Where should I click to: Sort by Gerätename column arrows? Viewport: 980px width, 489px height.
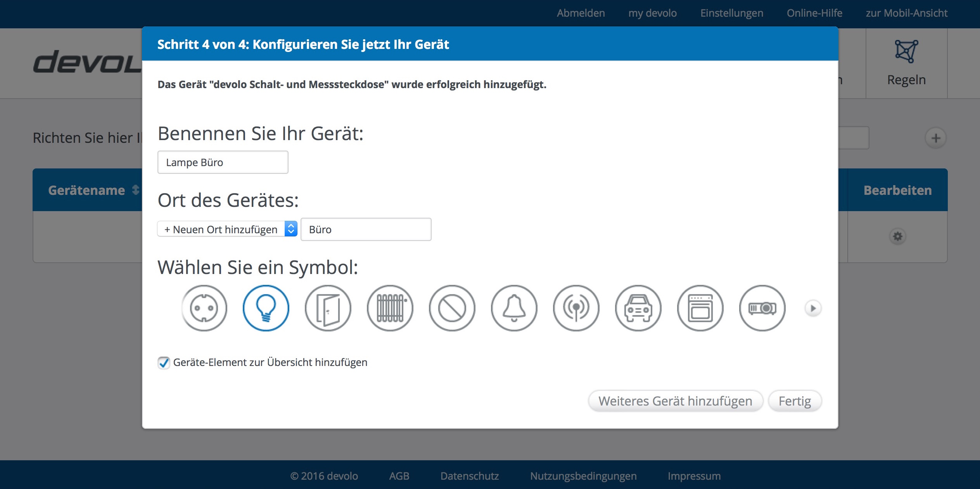coord(135,190)
